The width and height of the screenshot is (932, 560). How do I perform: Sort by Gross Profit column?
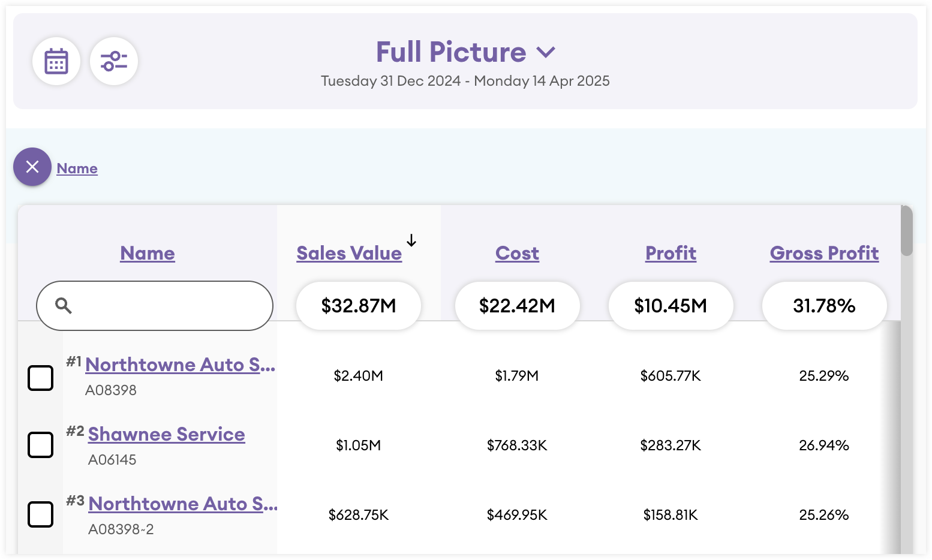click(x=824, y=254)
